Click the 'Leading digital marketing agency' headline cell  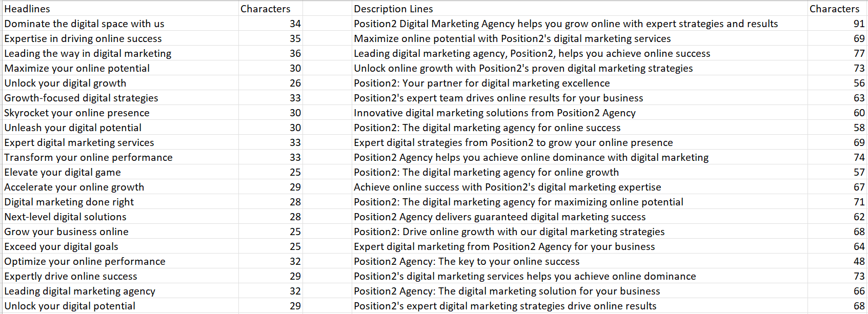pos(120,291)
